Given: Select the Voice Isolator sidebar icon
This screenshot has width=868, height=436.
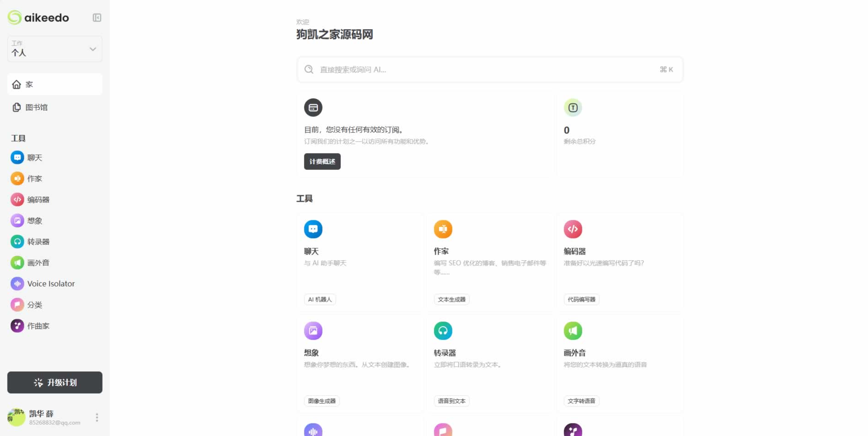Looking at the screenshot, I should (17, 284).
